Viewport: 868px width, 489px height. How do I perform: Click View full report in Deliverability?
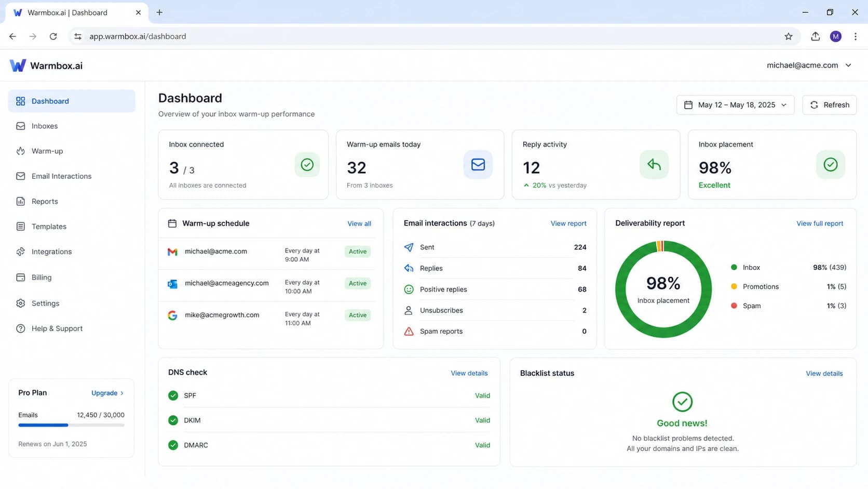pyautogui.click(x=820, y=223)
